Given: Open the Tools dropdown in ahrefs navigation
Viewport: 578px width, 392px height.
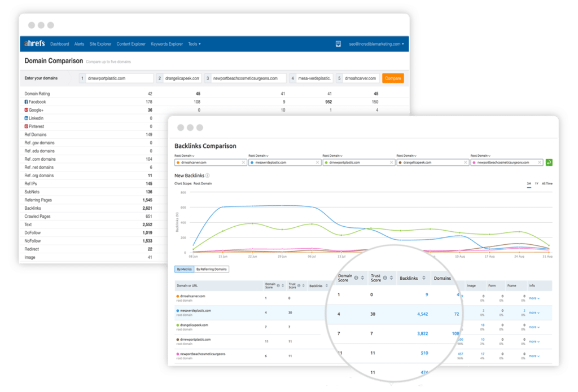Looking at the screenshot, I should [x=194, y=44].
